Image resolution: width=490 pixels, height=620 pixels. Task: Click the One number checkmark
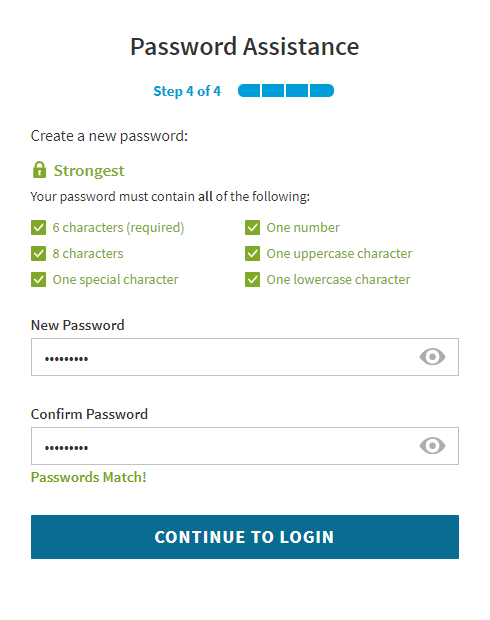click(x=252, y=228)
